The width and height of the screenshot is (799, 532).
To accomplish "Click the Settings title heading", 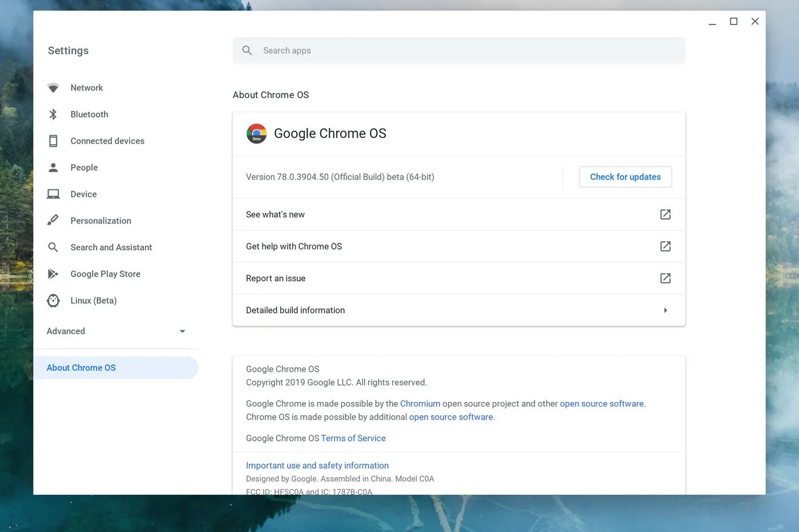I will click(x=68, y=50).
